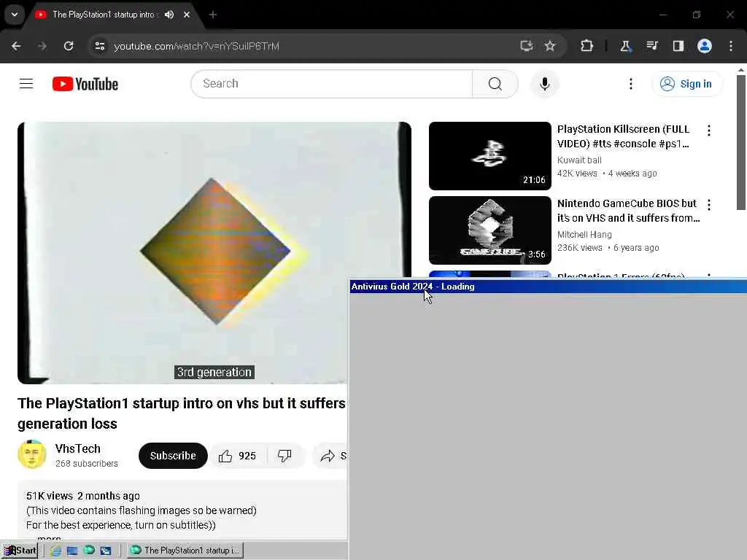Go to the YouTube home logo
Screen dimensions: 747x560
(85, 84)
